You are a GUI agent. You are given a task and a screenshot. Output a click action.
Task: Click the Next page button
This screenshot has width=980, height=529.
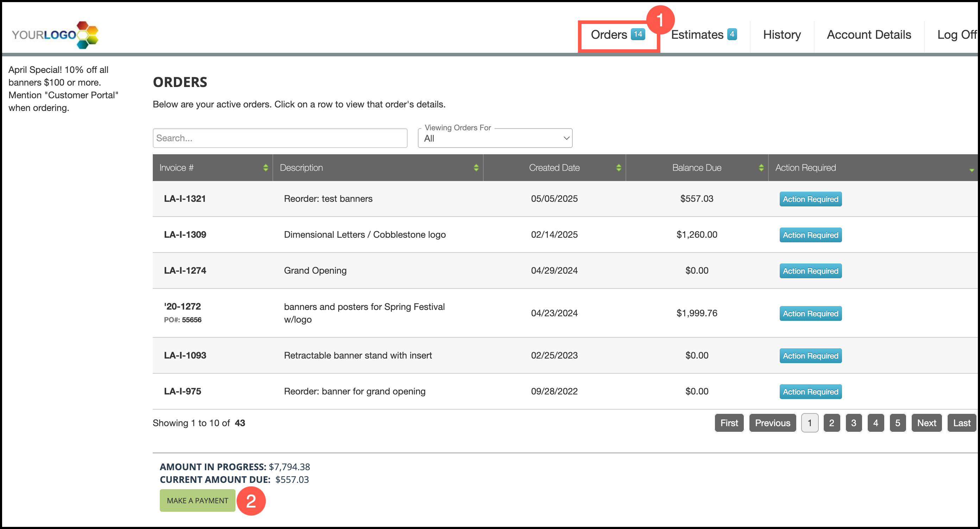coord(926,423)
